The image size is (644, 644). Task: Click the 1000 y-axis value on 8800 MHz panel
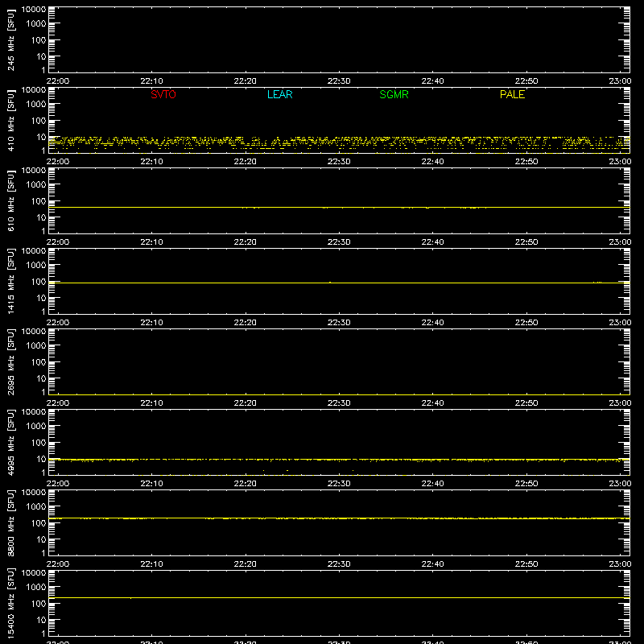click(36, 507)
